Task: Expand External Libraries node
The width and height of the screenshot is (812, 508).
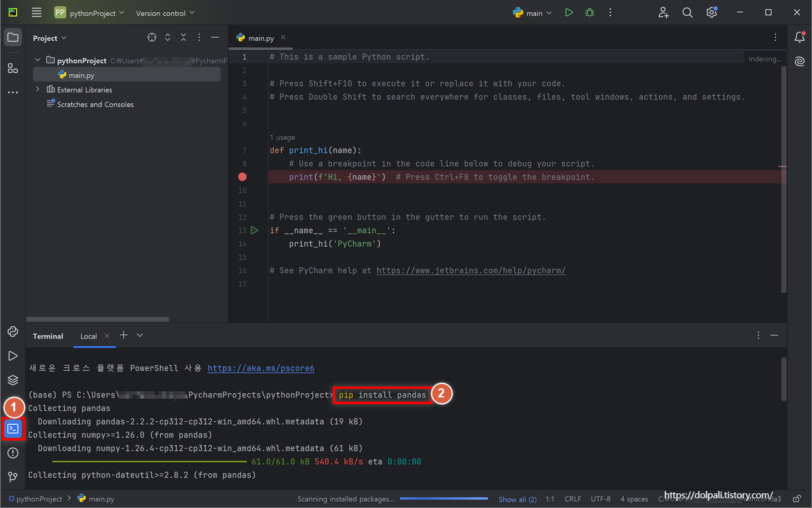Action: [x=38, y=89]
